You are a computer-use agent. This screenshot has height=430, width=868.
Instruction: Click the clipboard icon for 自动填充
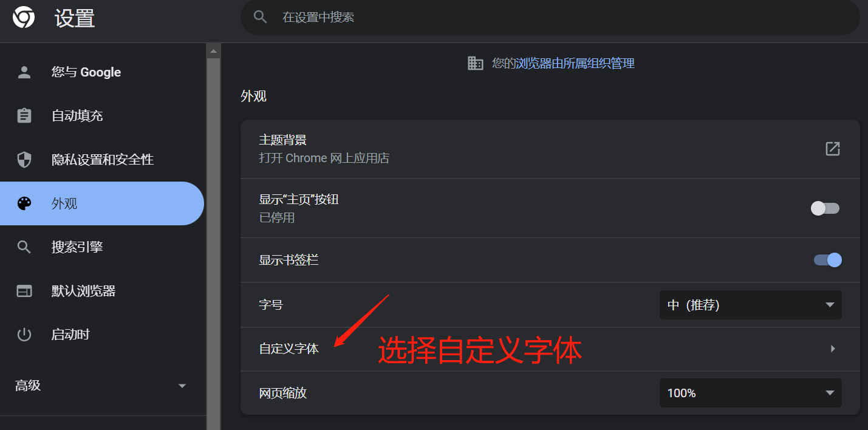click(24, 115)
